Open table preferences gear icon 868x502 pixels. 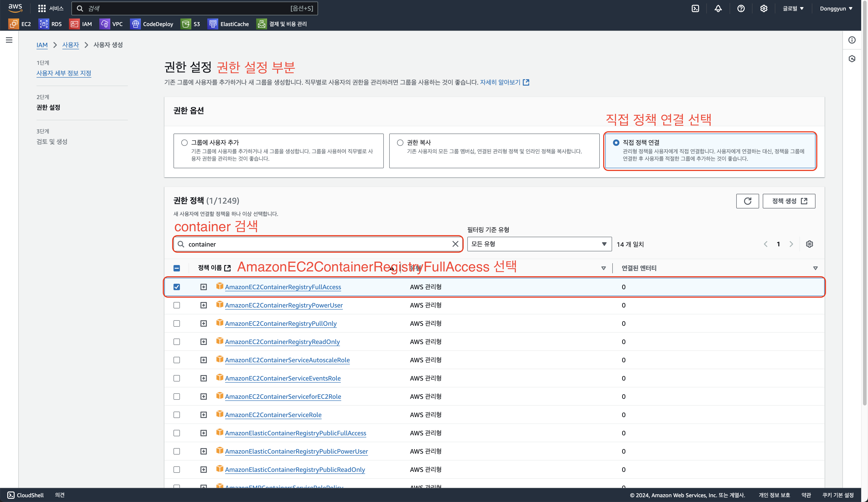[809, 244]
